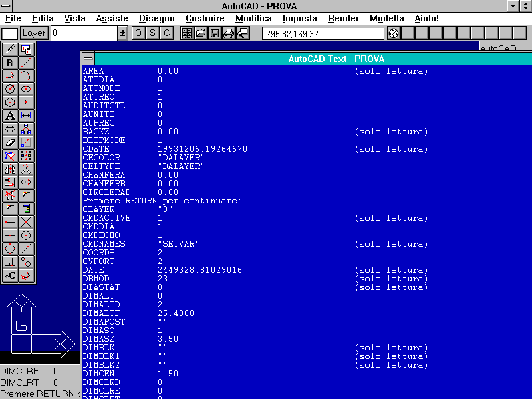Screen dimensions: 532x399
Task: Select the Move tool with double arrow
Action: click(x=10, y=129)
